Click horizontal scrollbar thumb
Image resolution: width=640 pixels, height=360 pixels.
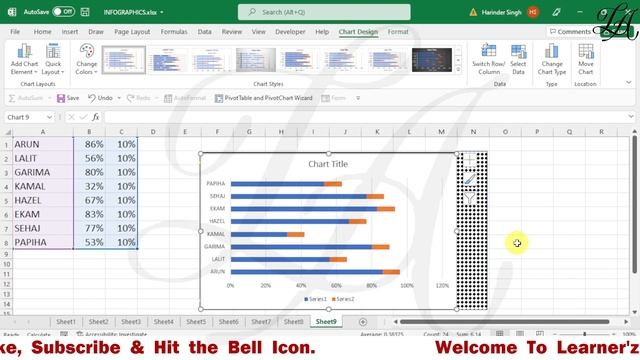(504, 322)
